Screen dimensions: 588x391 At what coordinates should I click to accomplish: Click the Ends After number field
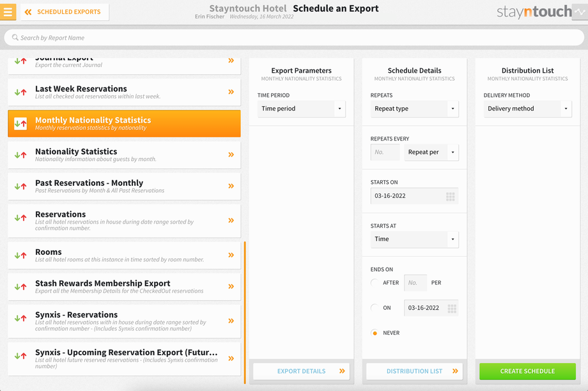click(415, 282)
